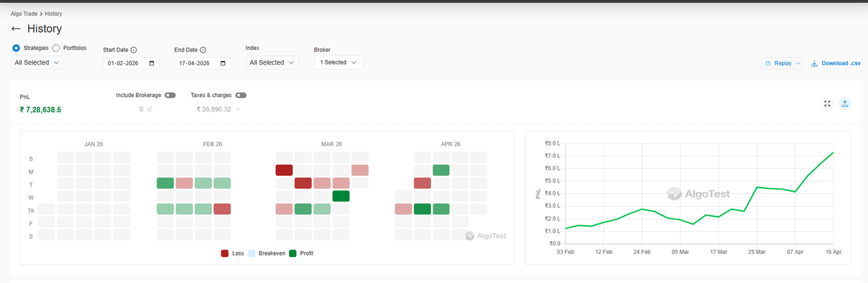The height and width of the screenshot is (283, 868).
Task: Expand the ₹ 26,990.32 taxes breakdown chevron
Action: (238, 109)
